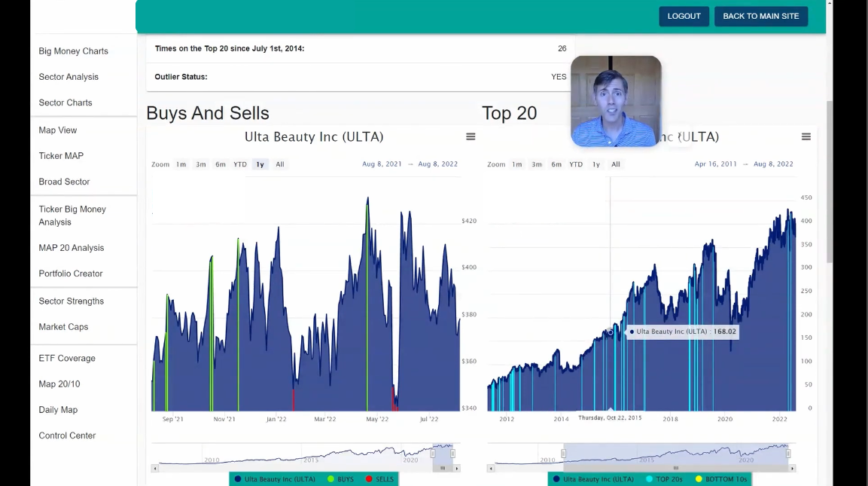Open the Buys And Sells chart hamburger menu

(x=471, y=137)
